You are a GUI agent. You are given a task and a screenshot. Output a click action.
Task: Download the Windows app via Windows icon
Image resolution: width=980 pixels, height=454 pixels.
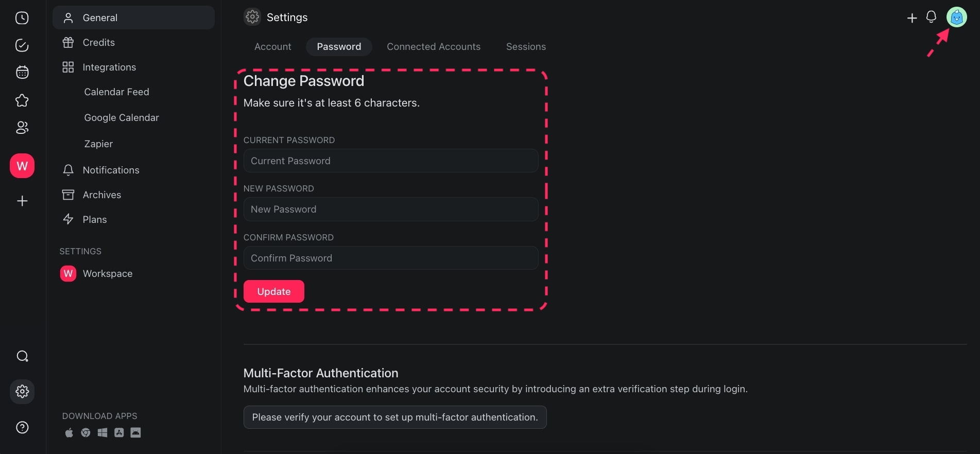(x=102, y=432)
